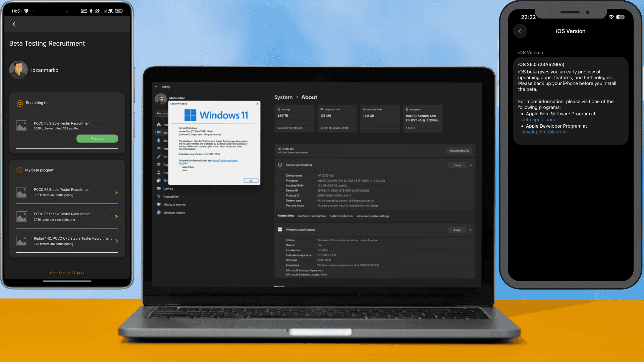
Task: Copy the Windows specifications
Action: [457, 230]
